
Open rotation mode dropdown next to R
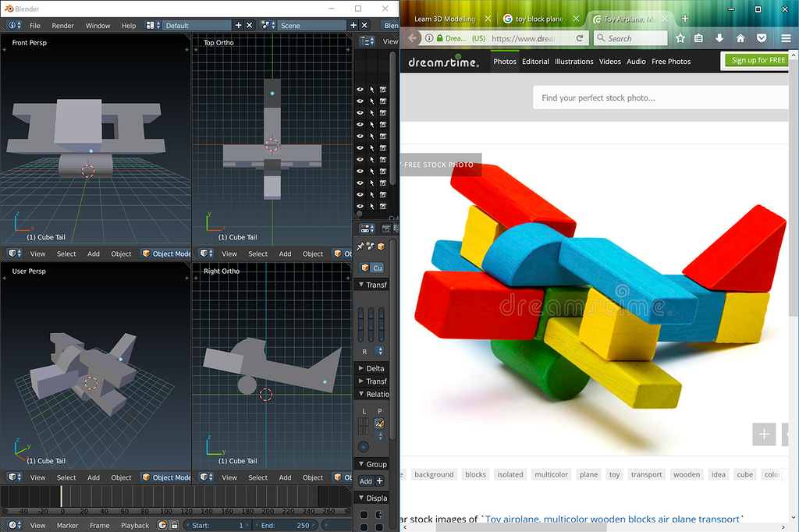coord(379,351)
